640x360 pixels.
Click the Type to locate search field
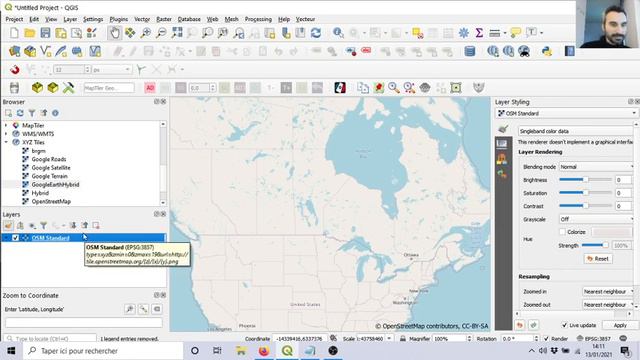[x=51, y=339]
